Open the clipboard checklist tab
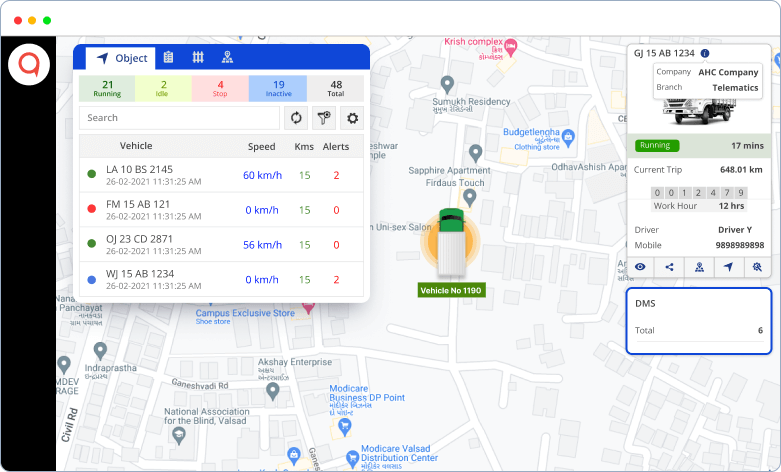The image size is (781, 472). [x=168, y=58]
